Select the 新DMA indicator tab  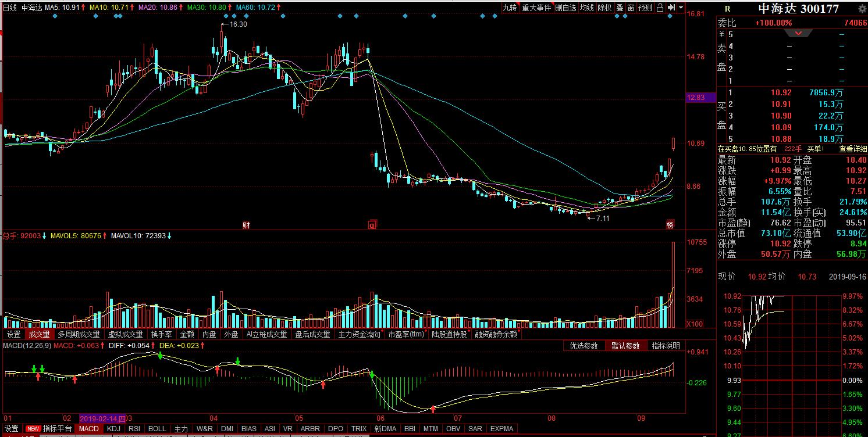(x=385, y=429)
